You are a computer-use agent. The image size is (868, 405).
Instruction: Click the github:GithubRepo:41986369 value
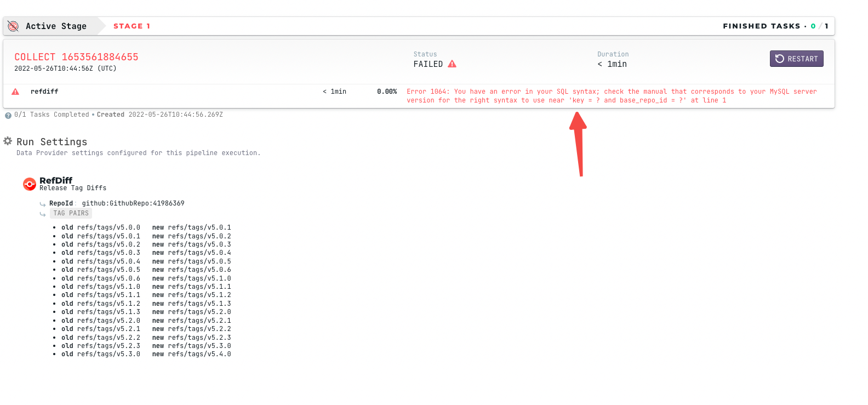[133, 203]
